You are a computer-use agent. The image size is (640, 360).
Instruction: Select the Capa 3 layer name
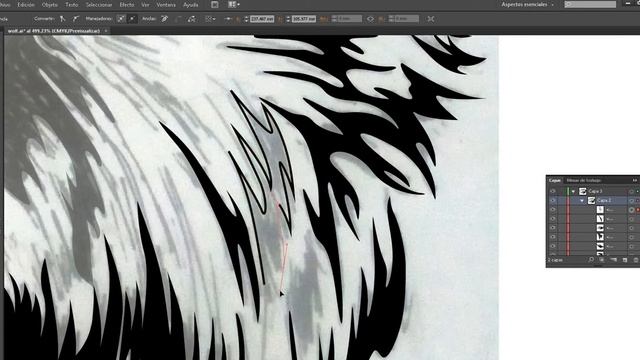click(x=596, y=191)
